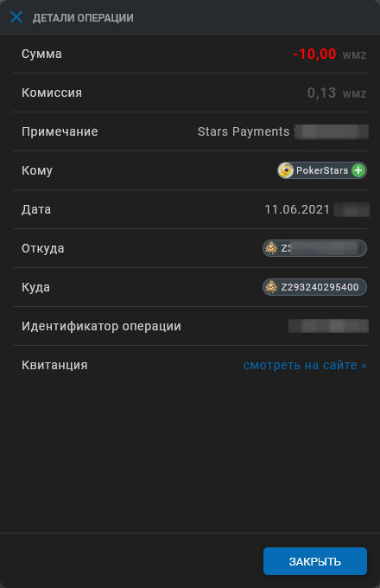The image size is (380, 588).
Task: Click the wallet icon in Откуда row
Action: pyautogui.click(x=271, y=248)
